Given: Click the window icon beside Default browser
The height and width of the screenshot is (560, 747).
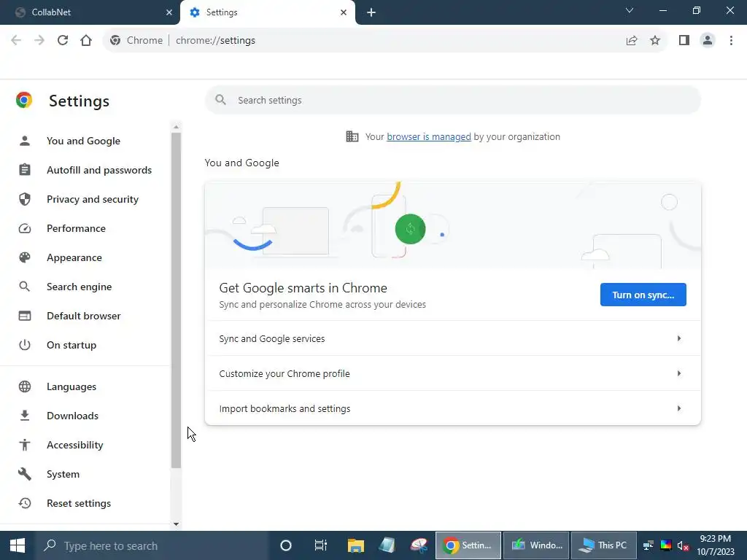Looking at the screenshot, I should coord(25,316).
